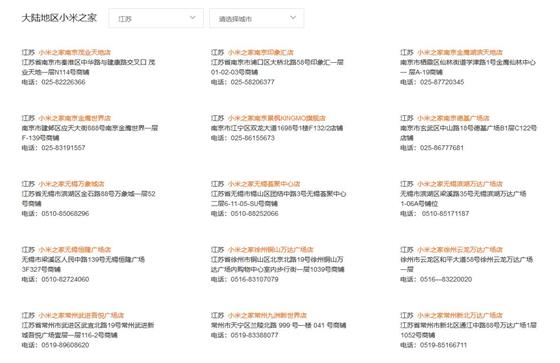
Task: Click phone number 0516--83220020
Action: (446, 279)
